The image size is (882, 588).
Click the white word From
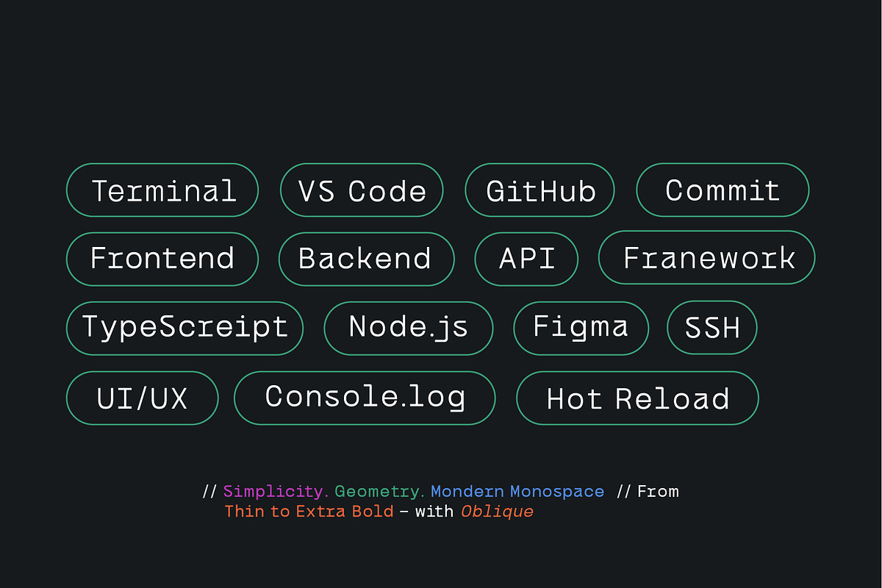tap(658, 491)
